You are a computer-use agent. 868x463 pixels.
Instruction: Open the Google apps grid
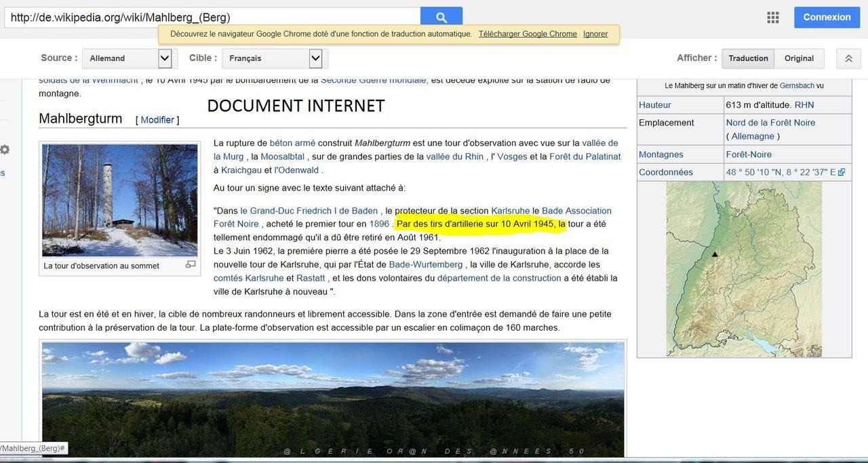[x=773, y=18]
